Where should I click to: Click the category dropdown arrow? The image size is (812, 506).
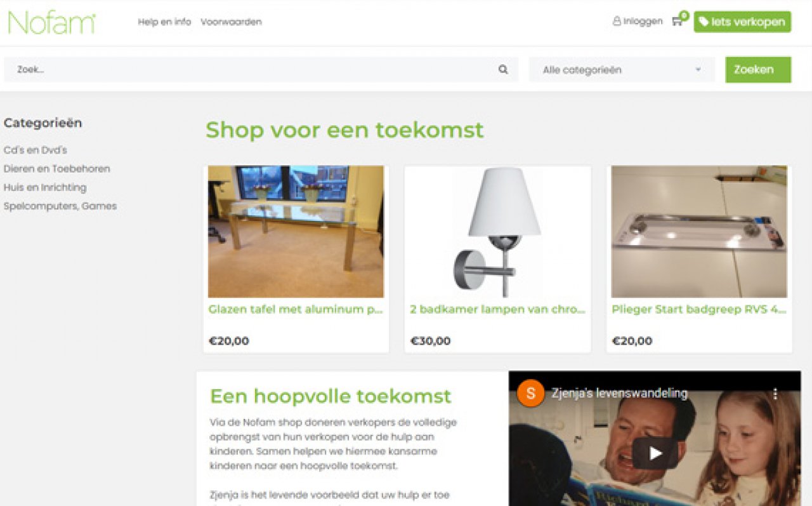[x=698, y=70]
